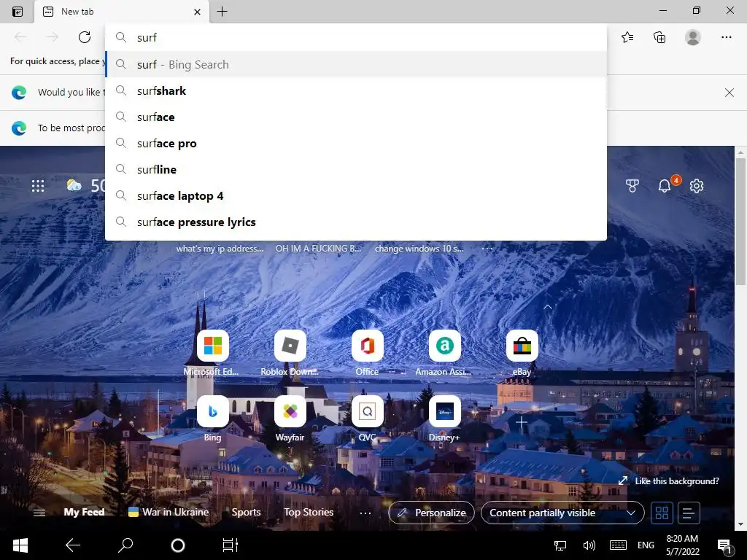
Task: Click the page vertical scrollbar
Action: pyautogui.click(x=740, y=222)
